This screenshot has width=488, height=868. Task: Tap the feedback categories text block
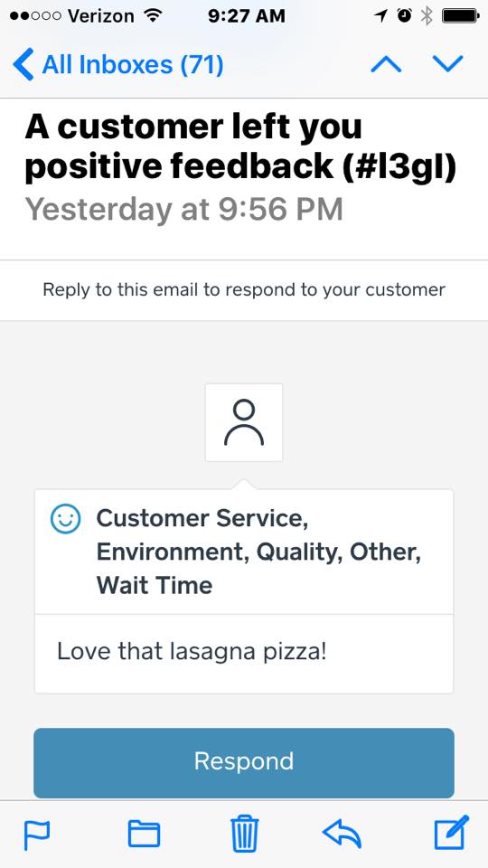(259, 552)
